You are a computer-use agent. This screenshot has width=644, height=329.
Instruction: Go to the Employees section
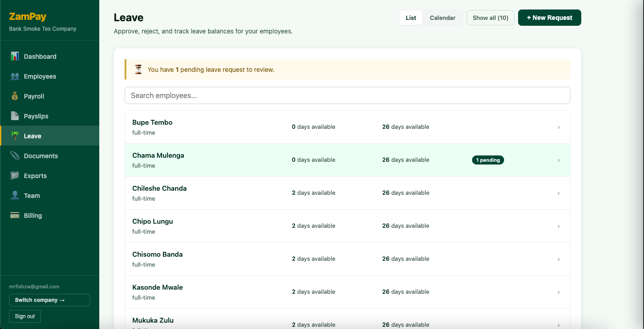click(50, 76)
